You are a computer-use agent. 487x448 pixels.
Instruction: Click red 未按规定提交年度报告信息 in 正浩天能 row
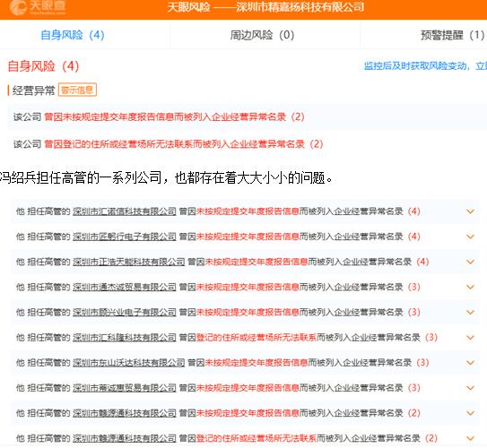pyautogui.click(x=257, y=262)
